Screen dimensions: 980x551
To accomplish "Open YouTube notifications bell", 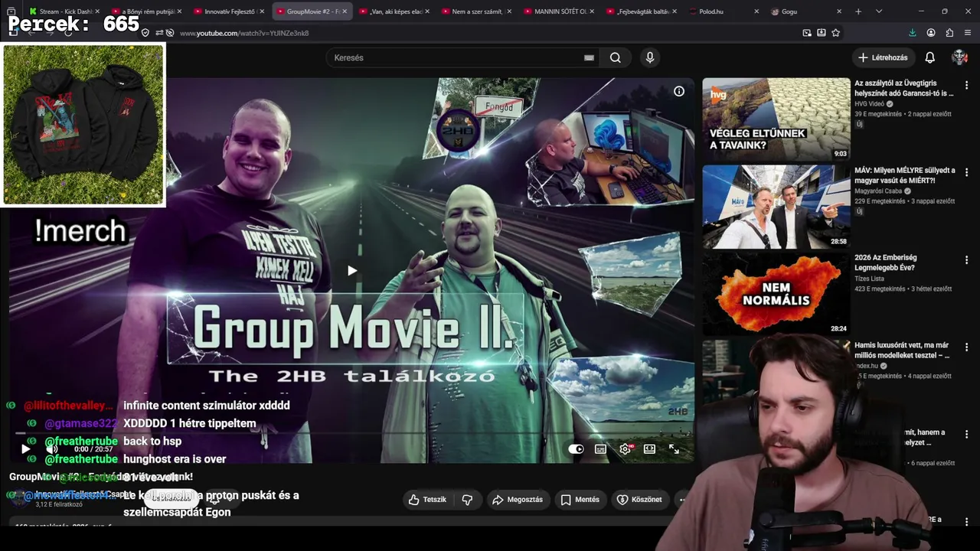I will 929,57.
